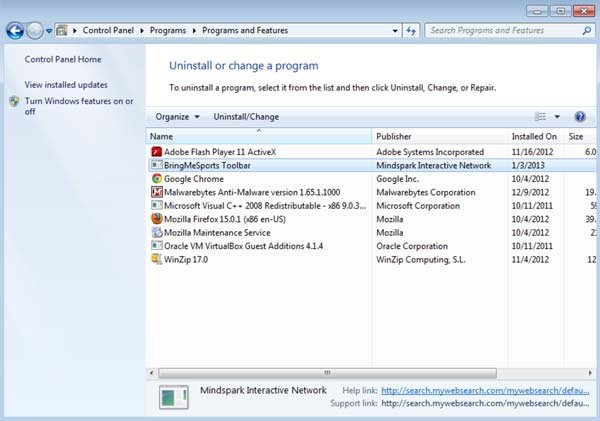Click the Microsoft Visual C++ icon
Screen dimensions: 600x421
click(x=157, y=205)
